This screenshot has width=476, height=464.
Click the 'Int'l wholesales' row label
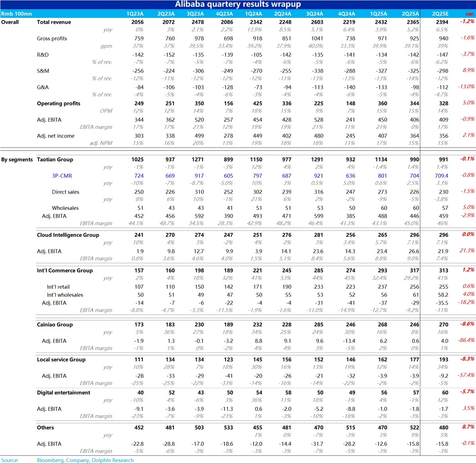[x=65, y=295]
